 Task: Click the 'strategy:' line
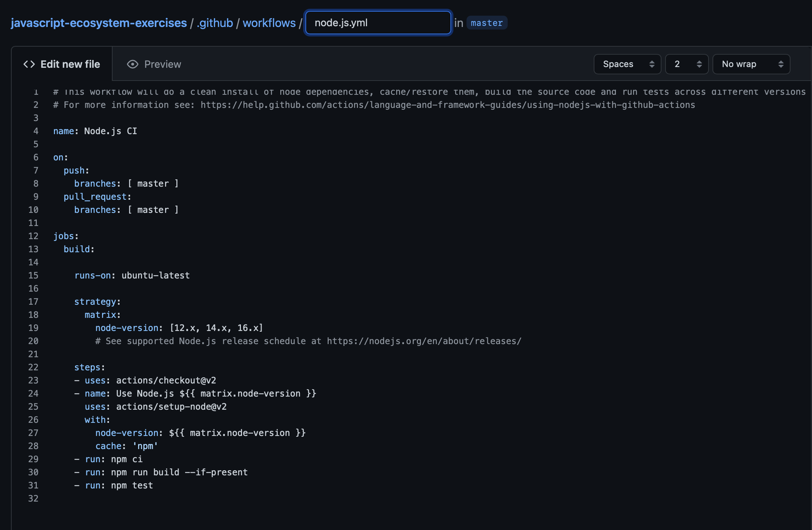97,302
